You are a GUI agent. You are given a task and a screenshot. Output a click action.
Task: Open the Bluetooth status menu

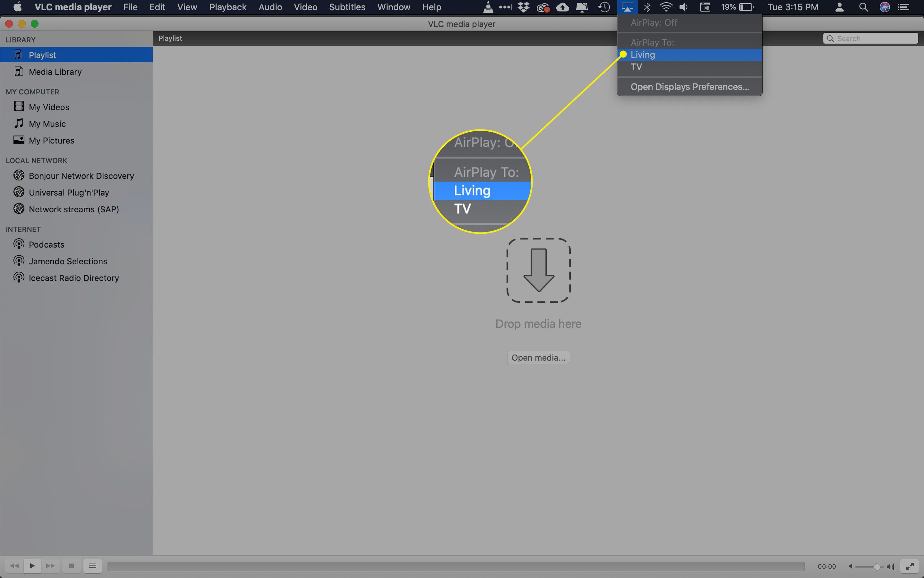click(x=647, y=7)
